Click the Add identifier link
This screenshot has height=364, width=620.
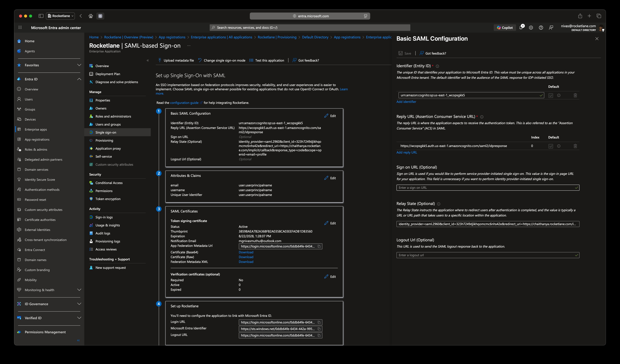(x=406, y=102)
